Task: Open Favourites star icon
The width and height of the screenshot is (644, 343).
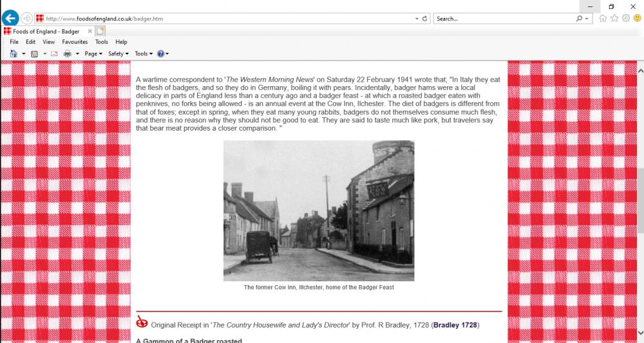Action: pyautogui.click(x=614, y=18)
